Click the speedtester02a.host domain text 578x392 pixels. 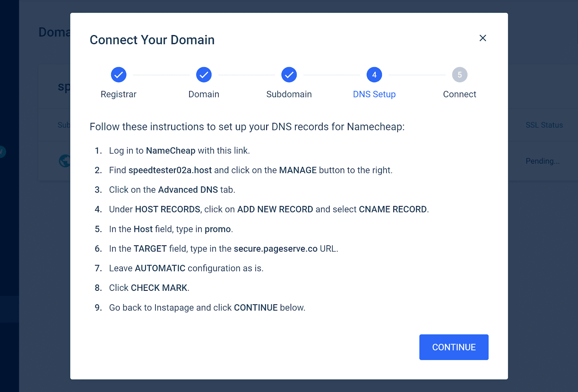pos(170,170)
